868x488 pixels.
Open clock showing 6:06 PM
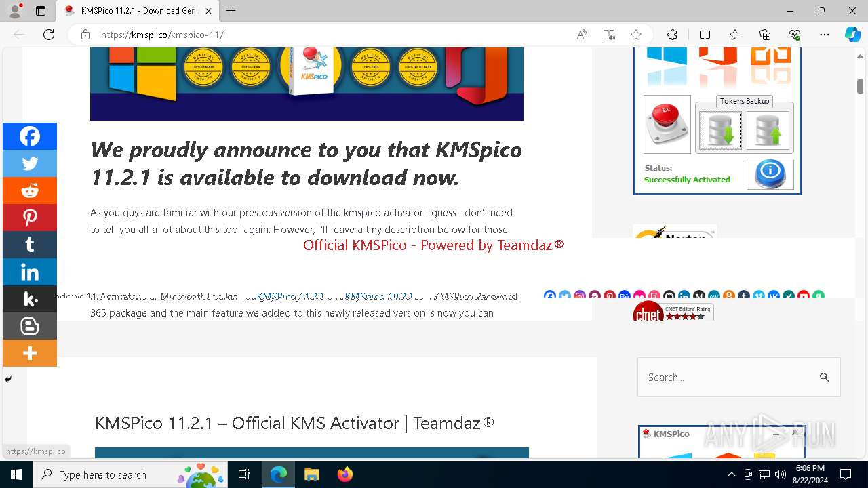point(810,474)
